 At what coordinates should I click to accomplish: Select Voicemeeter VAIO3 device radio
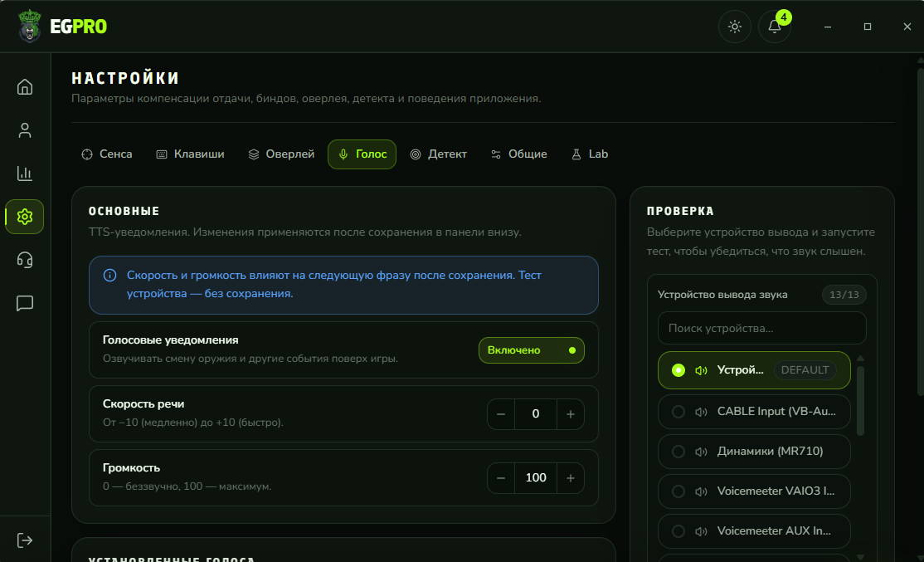(x=678, y=491)
